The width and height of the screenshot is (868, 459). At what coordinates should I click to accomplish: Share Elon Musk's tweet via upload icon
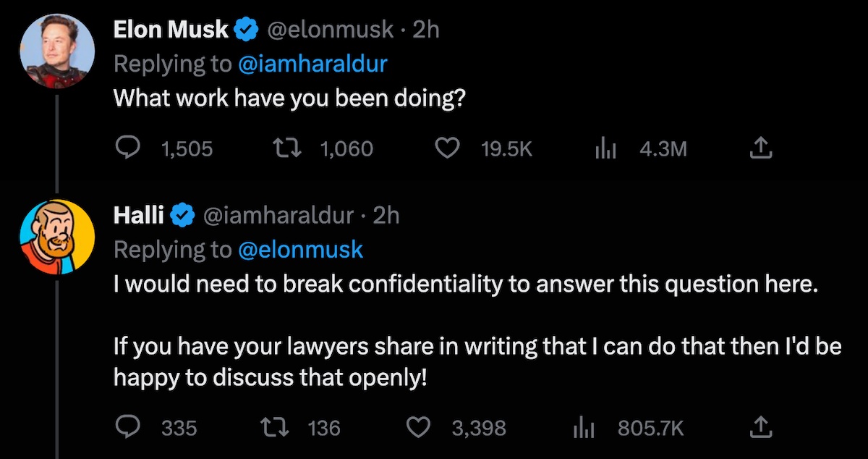760,148
